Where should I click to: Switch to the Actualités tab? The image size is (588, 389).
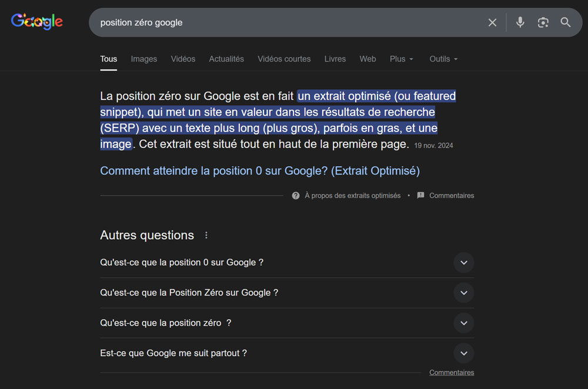coord(226,59)
